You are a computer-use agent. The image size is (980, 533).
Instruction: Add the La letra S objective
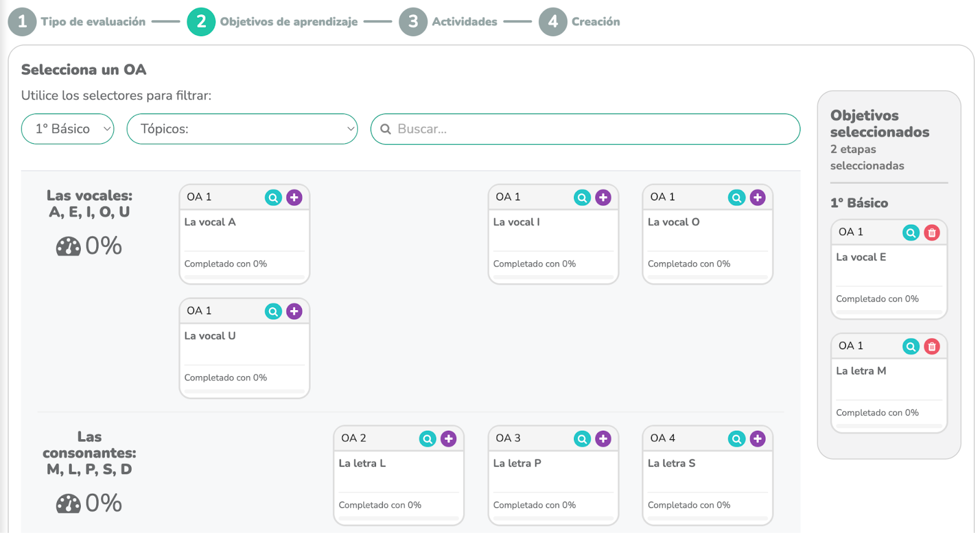[x=757, y=439]
